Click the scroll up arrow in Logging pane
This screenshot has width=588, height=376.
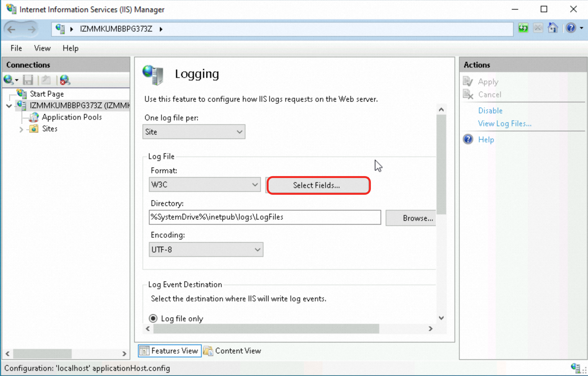tap(442, 110)
